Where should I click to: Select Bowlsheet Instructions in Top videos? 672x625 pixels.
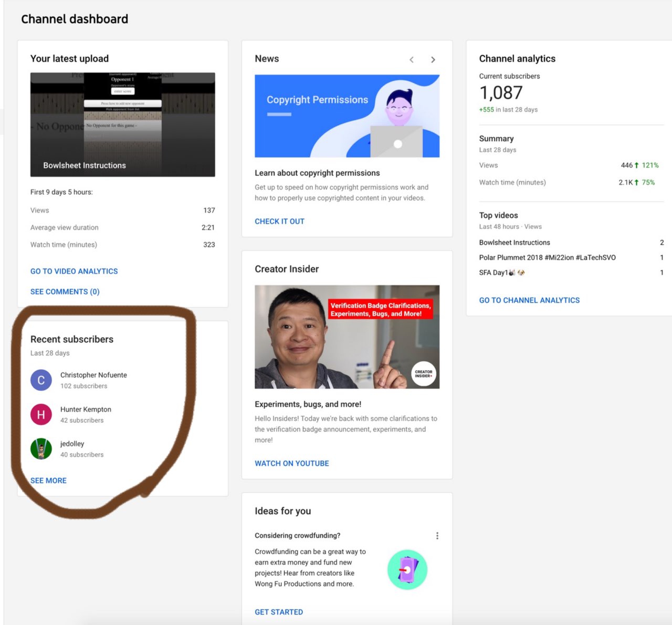(514, 243)
